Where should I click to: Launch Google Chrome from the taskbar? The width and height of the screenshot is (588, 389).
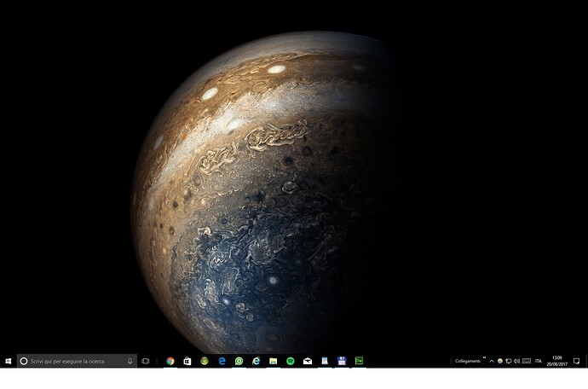tap(170, 361)
